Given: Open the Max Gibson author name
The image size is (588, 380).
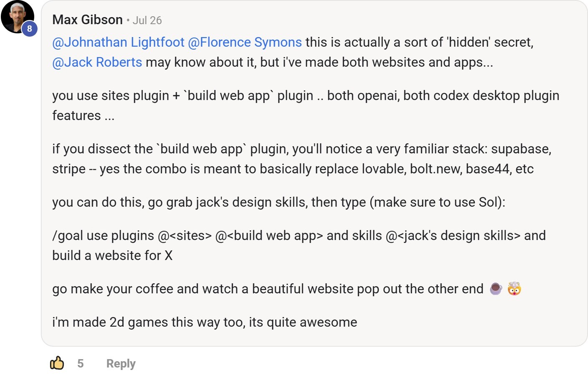Looking at the screenshot, I should pos(87,20).
